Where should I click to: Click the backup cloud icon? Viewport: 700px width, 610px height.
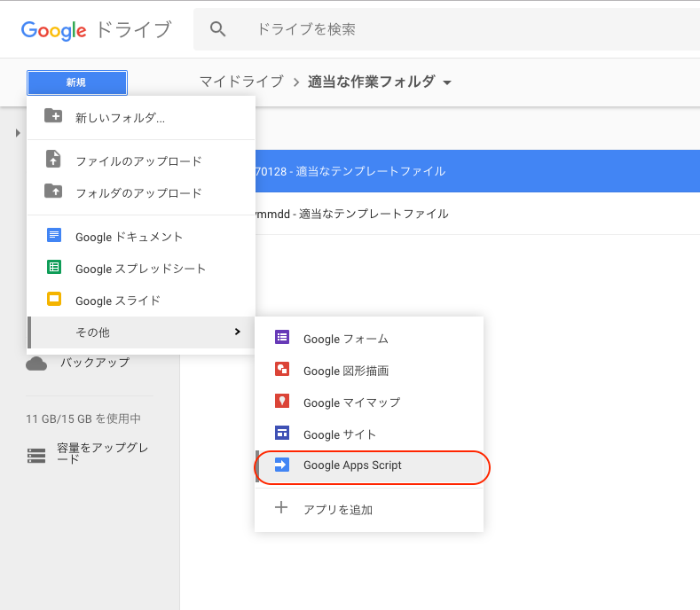tap(36, 364)
